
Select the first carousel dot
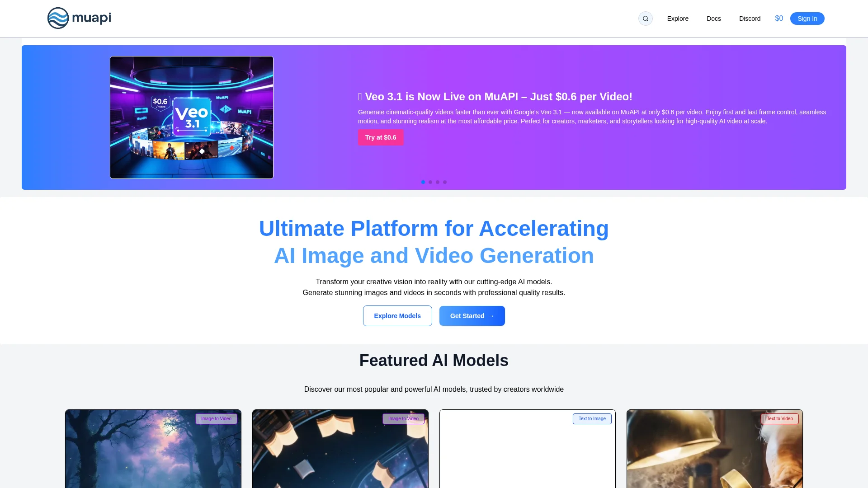click(423, 182)
